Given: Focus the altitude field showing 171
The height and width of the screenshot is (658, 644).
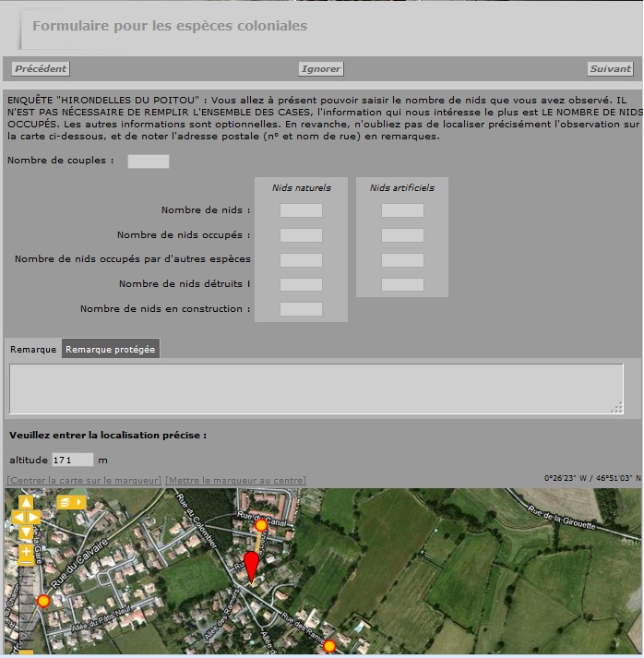Looking at the screenshot, I should point(72,460).
